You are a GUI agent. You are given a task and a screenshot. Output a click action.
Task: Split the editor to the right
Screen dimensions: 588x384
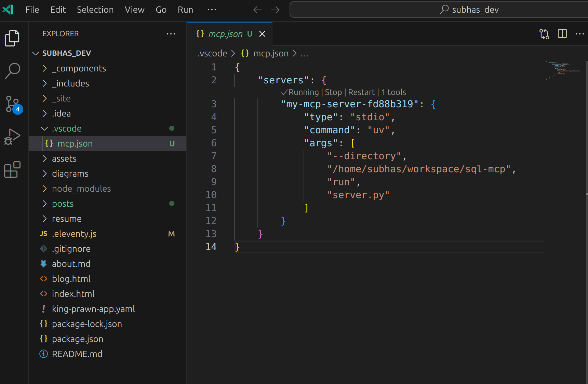pyautogui.click(x=562, y=33)
